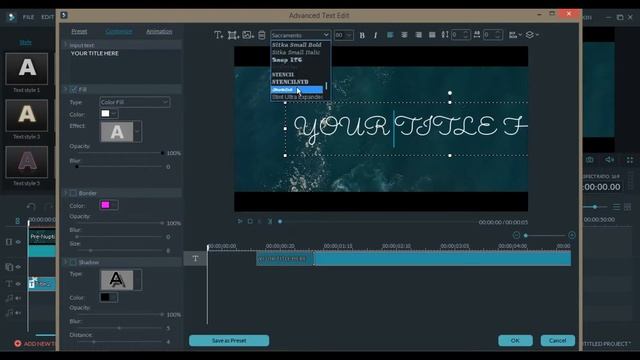Click the undo icon in main window
The width and height of the screenshot is (640, 360).
[x=31, y=207]
